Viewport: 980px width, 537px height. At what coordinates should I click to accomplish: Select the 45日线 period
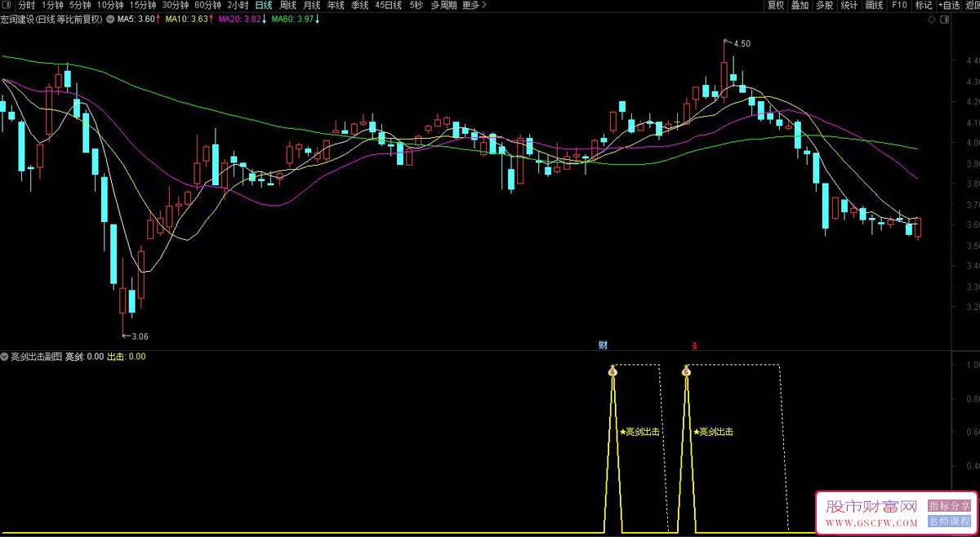tap(389, 5)
